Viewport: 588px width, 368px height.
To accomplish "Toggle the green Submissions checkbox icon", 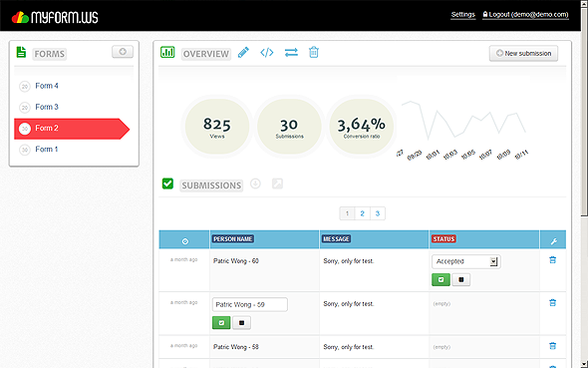I will pyautogui.click(x=167, y=184).
